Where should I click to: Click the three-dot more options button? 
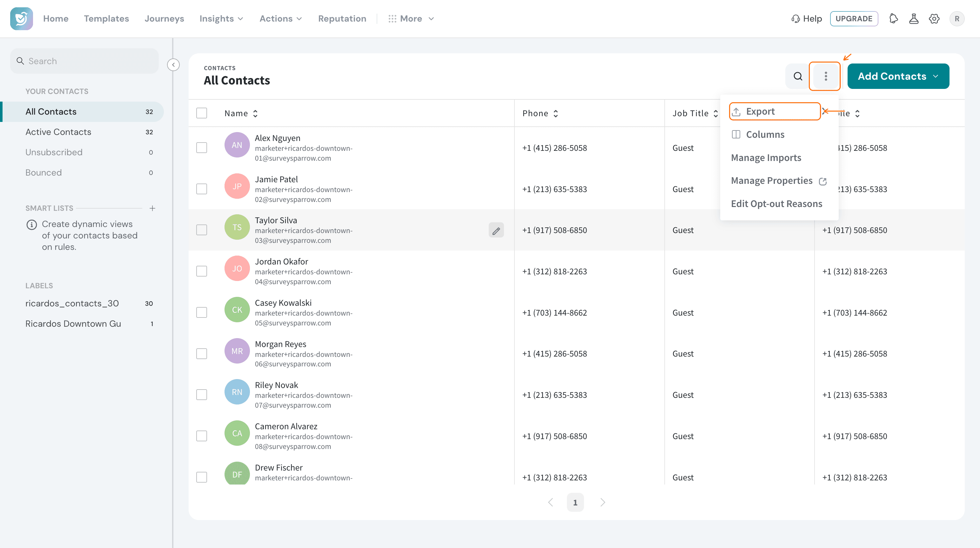coord(826,77)
